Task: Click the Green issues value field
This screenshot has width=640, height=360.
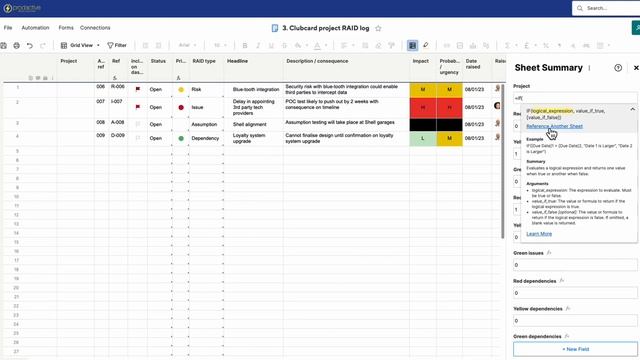Action: [x=575, y=265]
